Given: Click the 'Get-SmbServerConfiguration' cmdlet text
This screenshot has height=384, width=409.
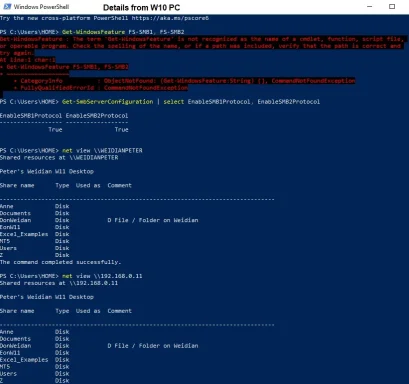Looking at the screenshot, I should point(107,102).
